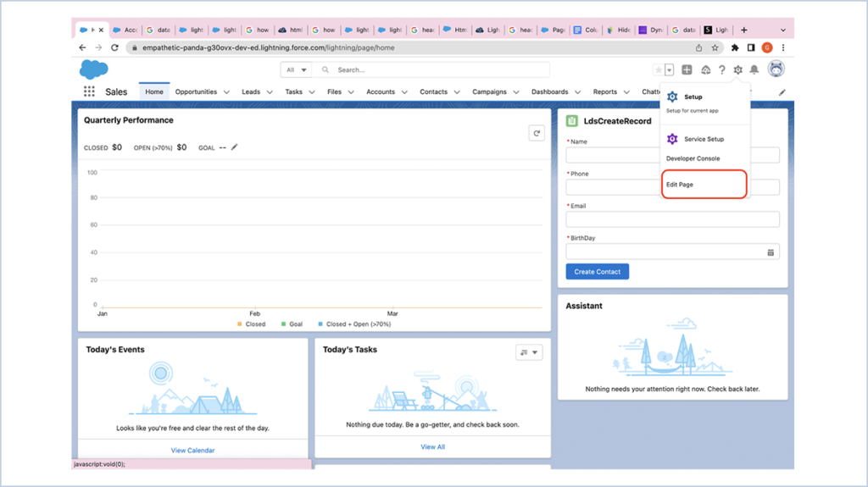This screenshot has height=487, width=868.
Task: Open the Leads tab
Action: click(251, 91)
